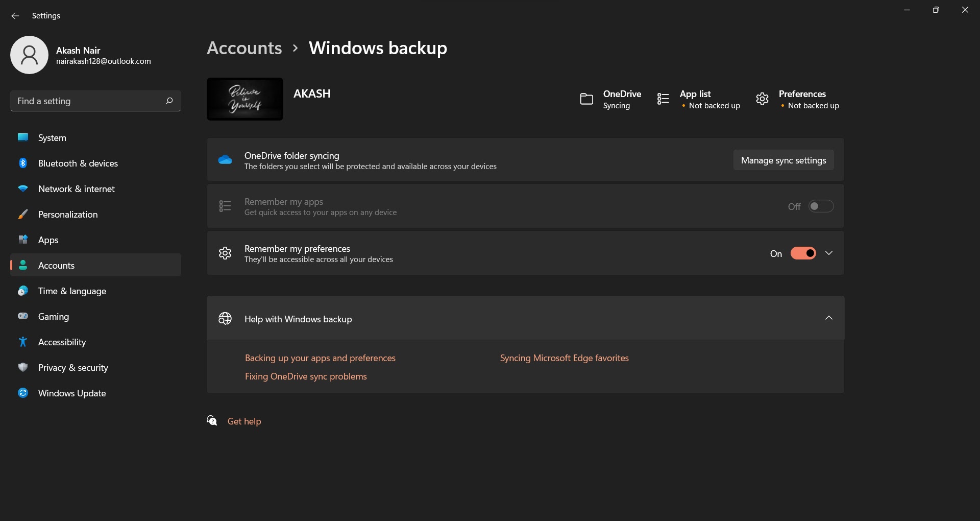This screenshot has height=521, width=980.
Task: Click the email nairakash128@outlook.com
Action: [x=104, y=61]
